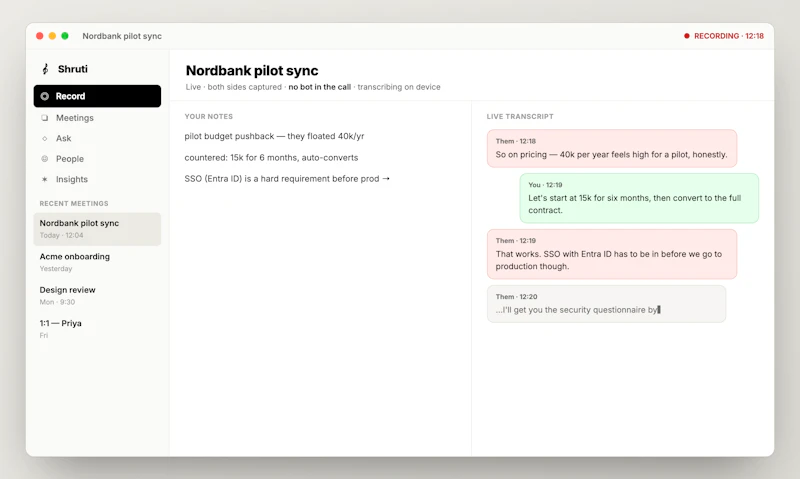This screenshot has height=479, width=800.
Task: Click the 'Today · 12:04' timestamp
Action: point(61,235)
